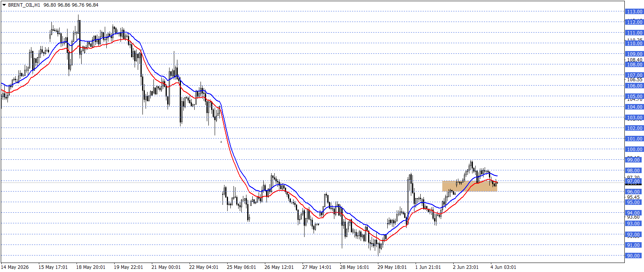Click the 109.00 price level label
The height and width of the screenshot is (272, 644).
point(634,54)
